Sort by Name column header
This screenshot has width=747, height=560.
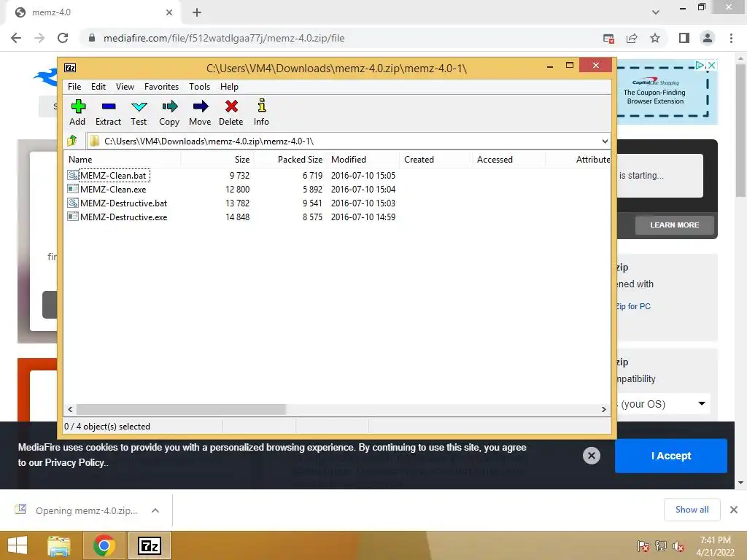click(x=123, y=160)
